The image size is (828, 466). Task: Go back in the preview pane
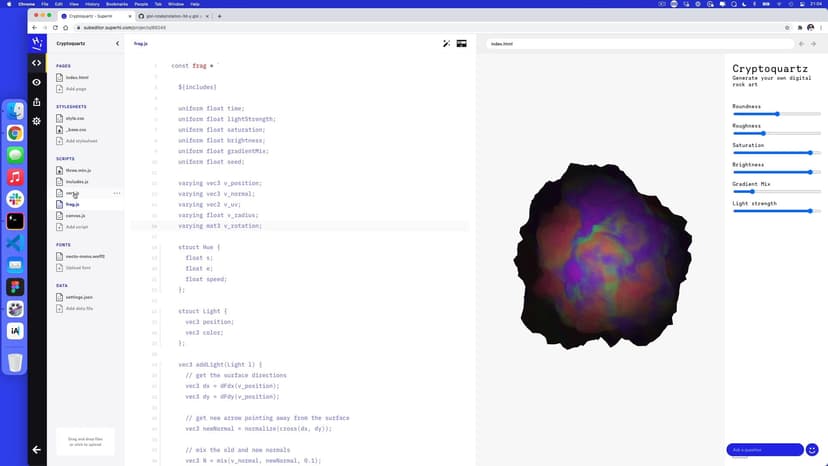point(803,44)
